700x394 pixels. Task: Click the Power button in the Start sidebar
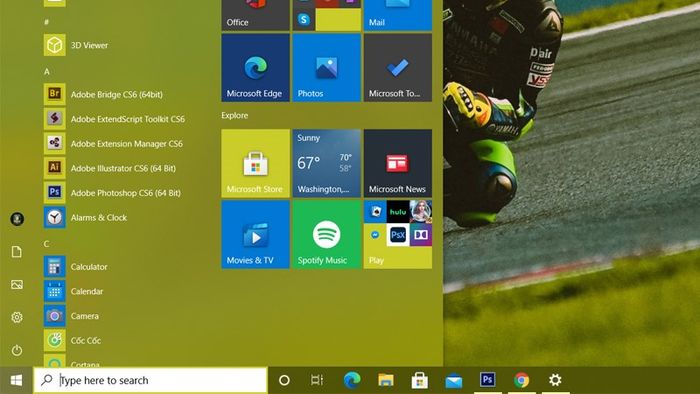tap(17, 350)
